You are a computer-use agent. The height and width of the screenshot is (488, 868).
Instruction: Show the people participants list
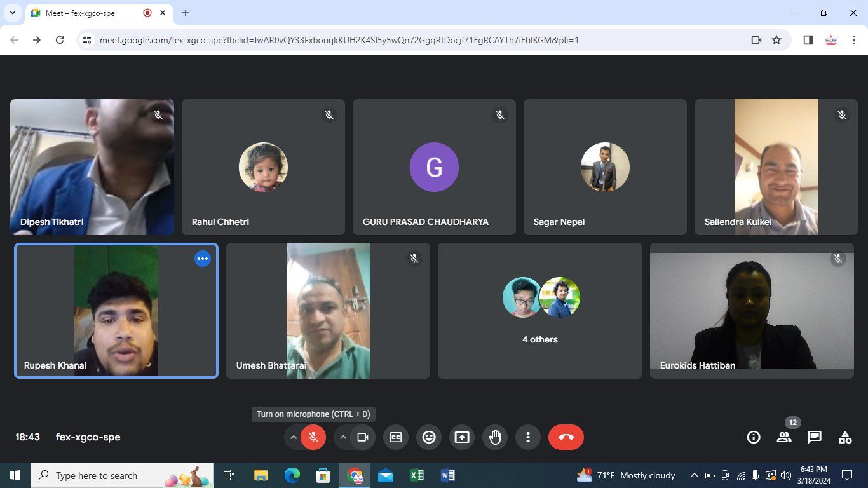(x=784, y=437)
